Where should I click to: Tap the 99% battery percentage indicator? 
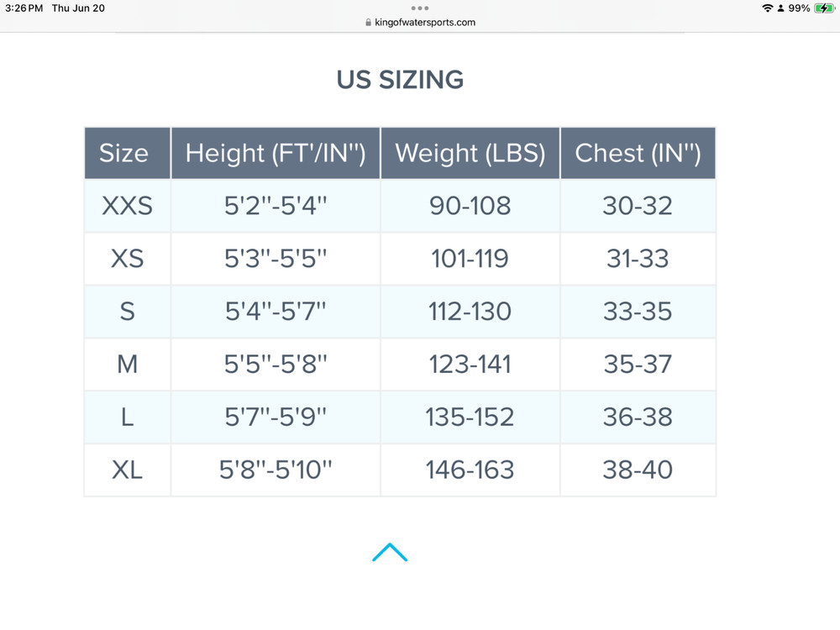coord(798,8)
